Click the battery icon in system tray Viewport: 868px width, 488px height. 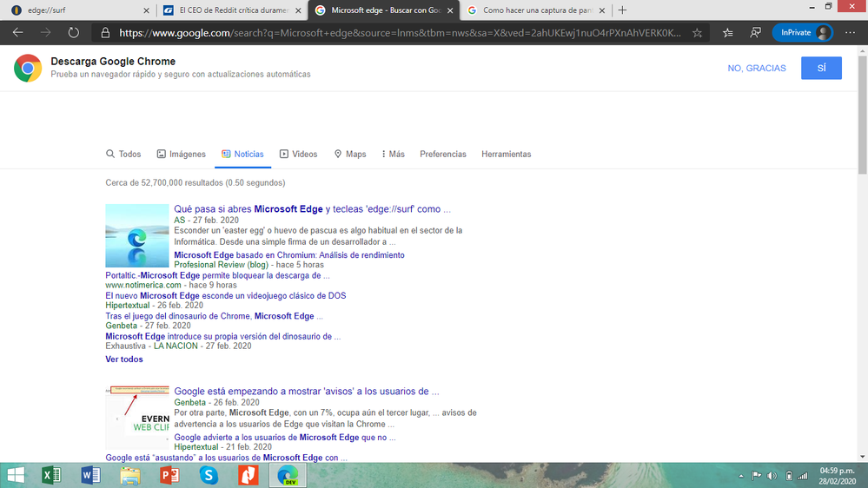pos(789,476)
